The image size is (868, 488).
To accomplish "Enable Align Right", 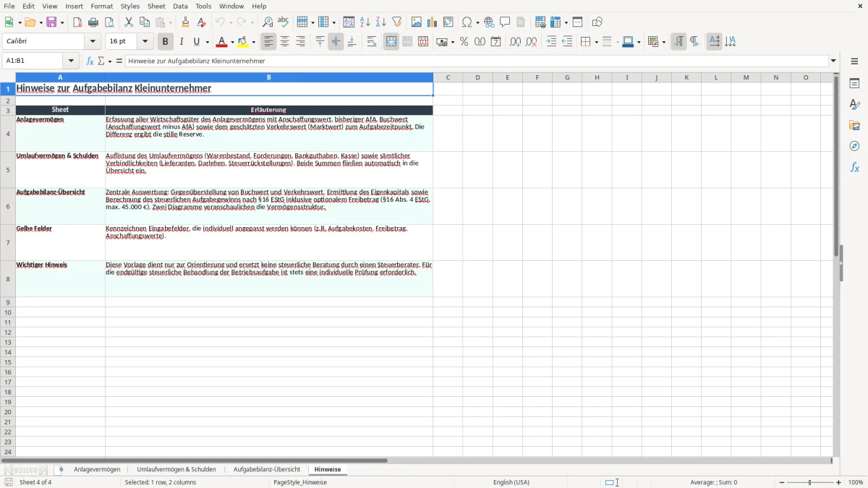I will 301,42.
